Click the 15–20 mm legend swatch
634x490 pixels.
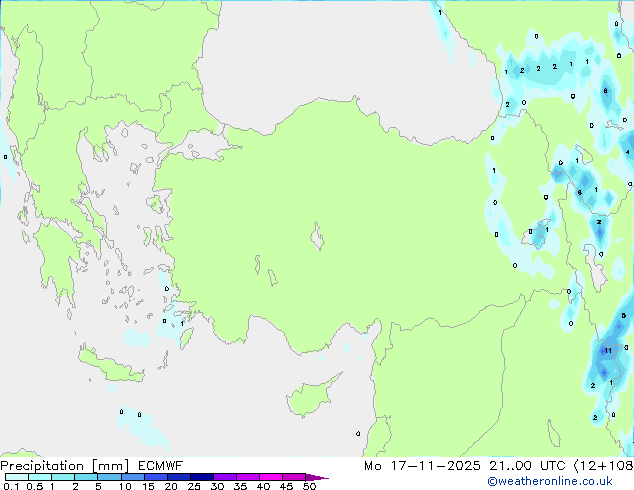(x=155, y=477)
